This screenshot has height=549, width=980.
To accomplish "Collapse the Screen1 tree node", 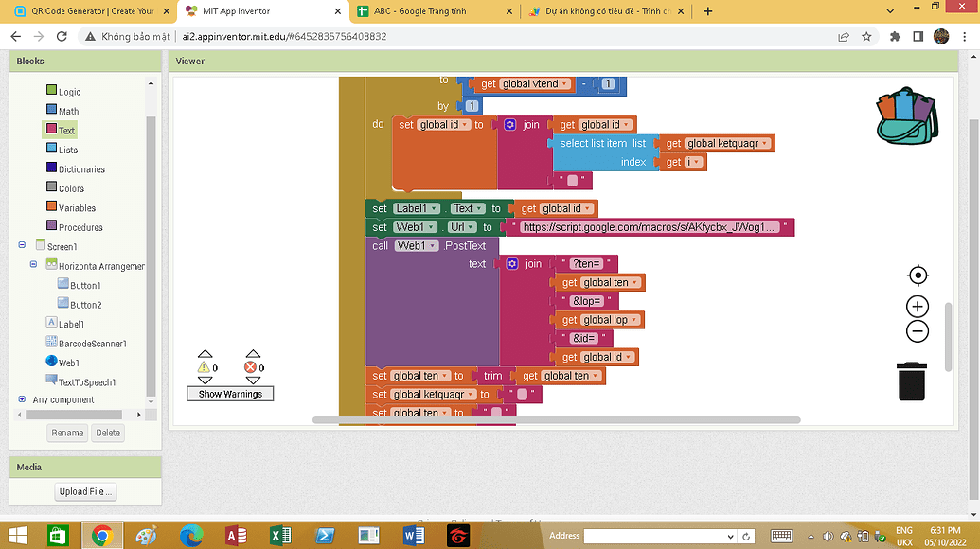I will tap(22, 246).
